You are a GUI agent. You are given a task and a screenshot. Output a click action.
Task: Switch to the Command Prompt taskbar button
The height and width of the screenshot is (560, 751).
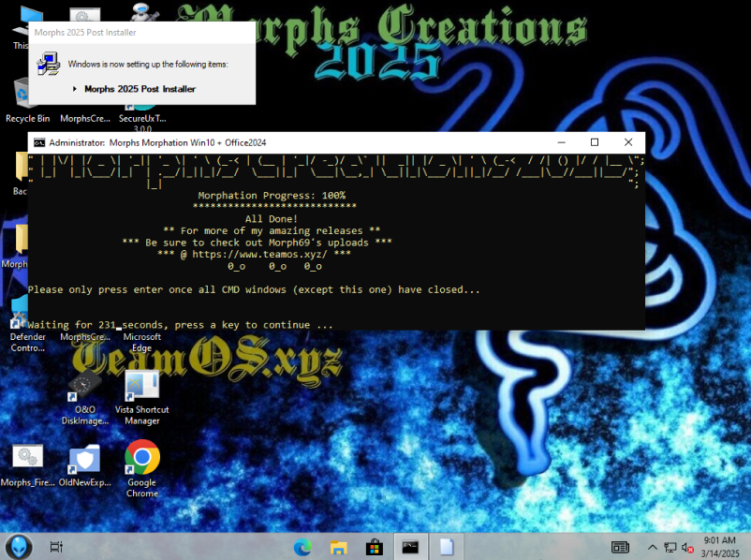410,547
